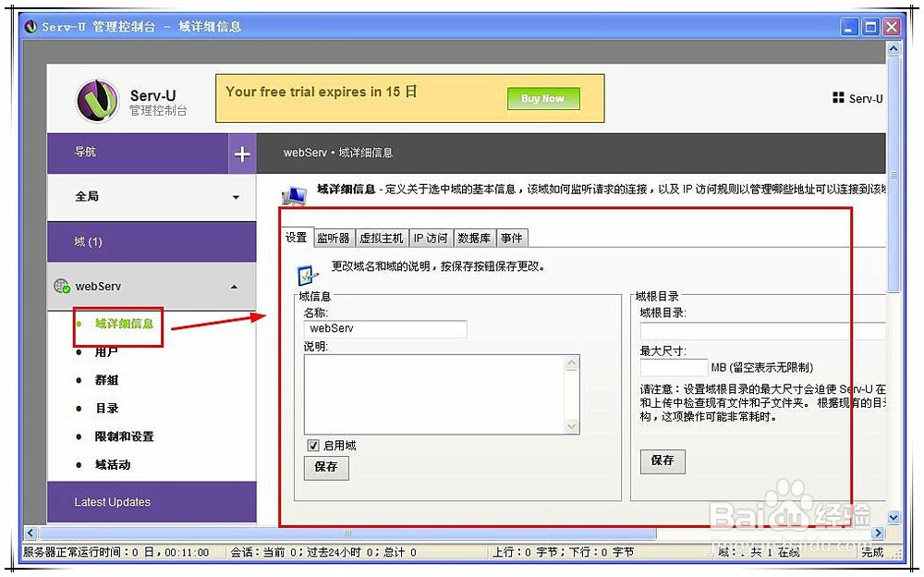Select 用户 in the sidebar
Screen dimensions: 924x577
106,352
